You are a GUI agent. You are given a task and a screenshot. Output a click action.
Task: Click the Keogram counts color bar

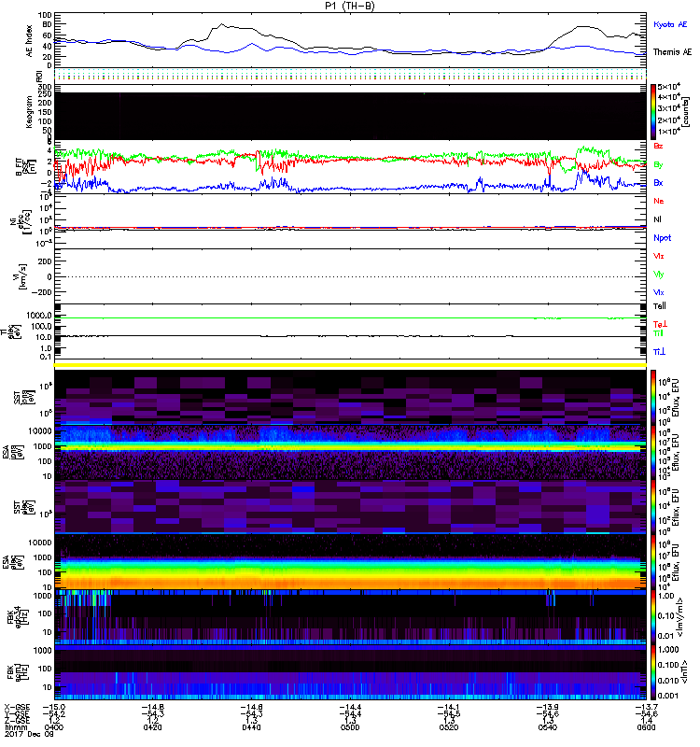654,112
